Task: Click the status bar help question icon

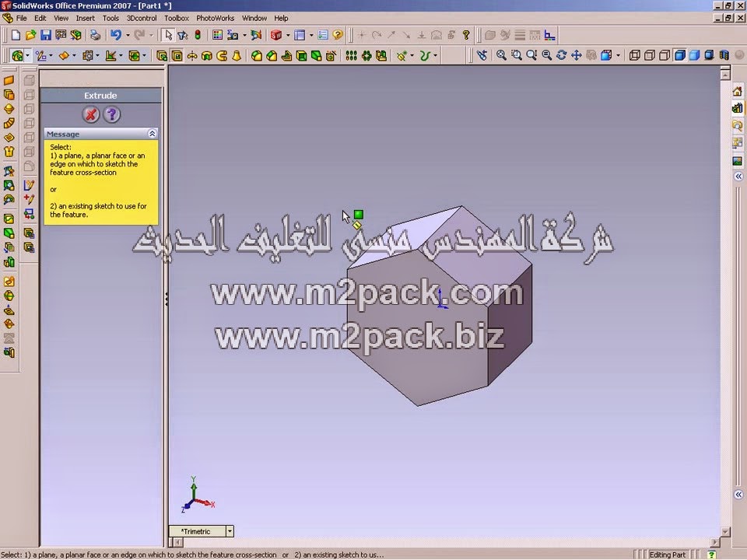Action: coord(712,555)
